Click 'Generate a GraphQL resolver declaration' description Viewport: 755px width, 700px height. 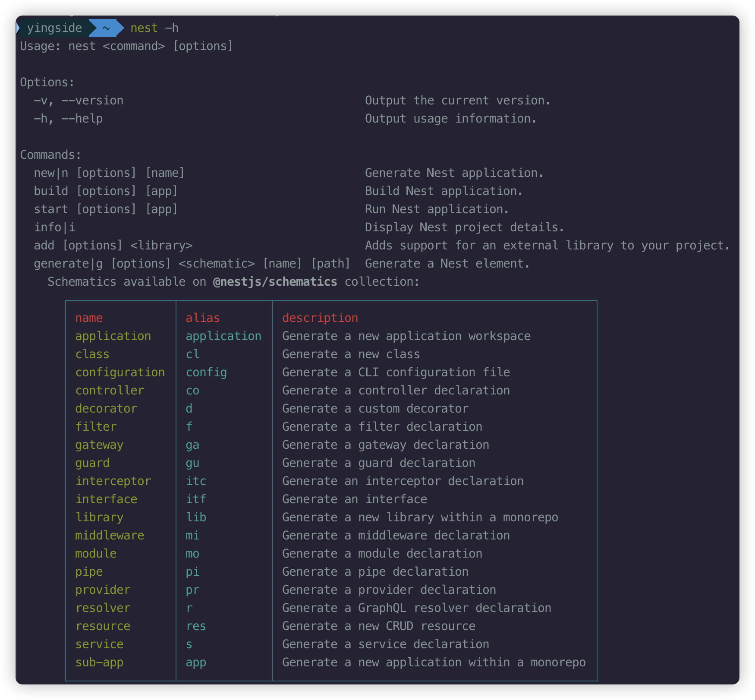pos(416,608)
